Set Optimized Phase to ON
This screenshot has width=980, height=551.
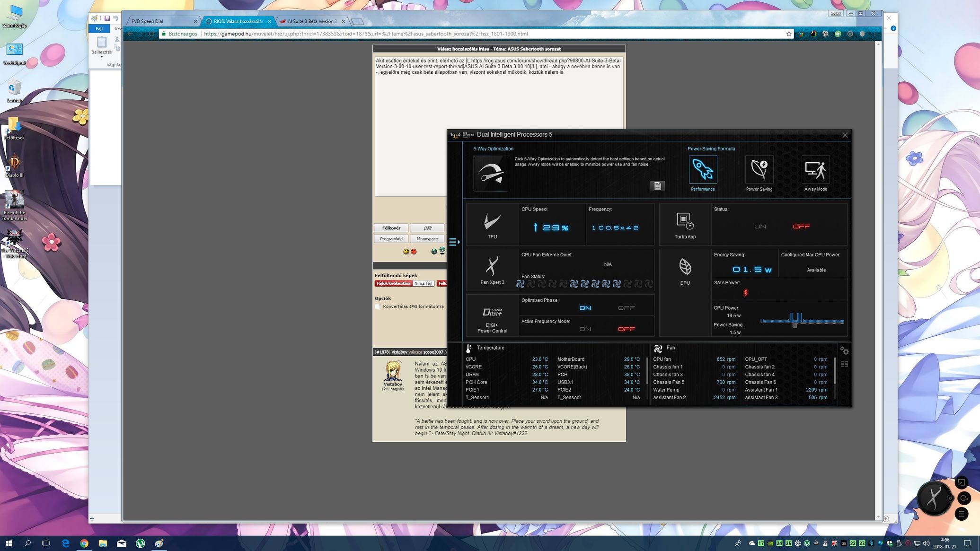585,308
